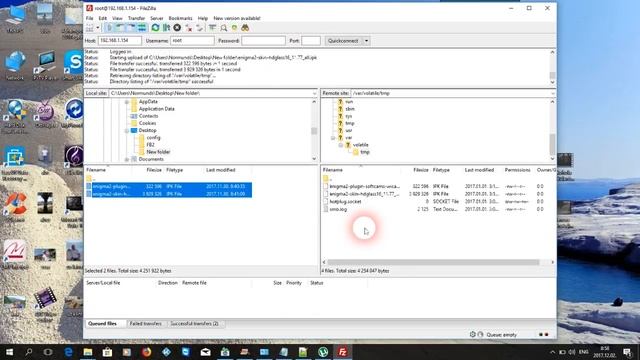Sort local list by Last modified

pyautogui.click(x=220, y=170)
